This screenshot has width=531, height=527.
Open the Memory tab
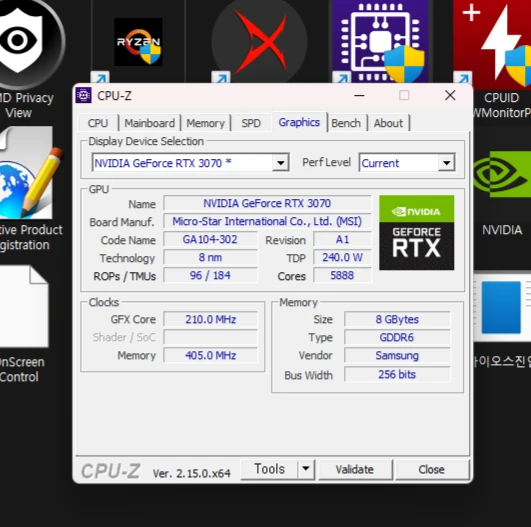click(x=206, y=123)
